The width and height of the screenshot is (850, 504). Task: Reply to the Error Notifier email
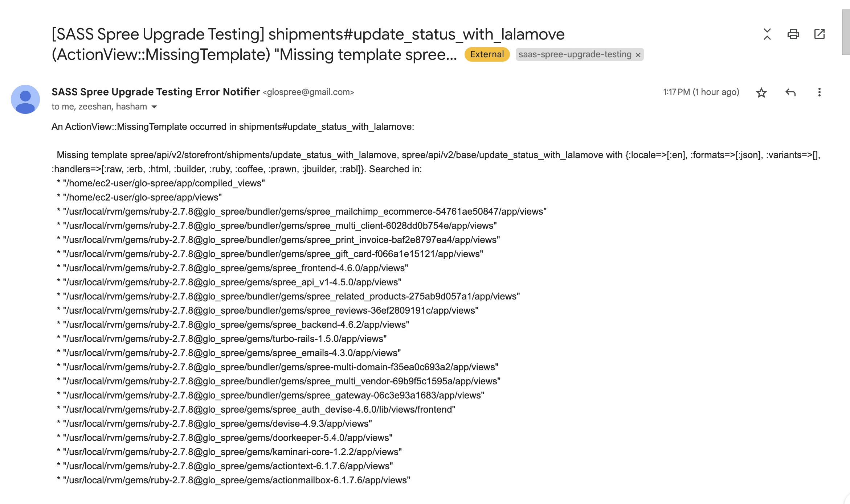pyautogui.click(x=790, y=92)
